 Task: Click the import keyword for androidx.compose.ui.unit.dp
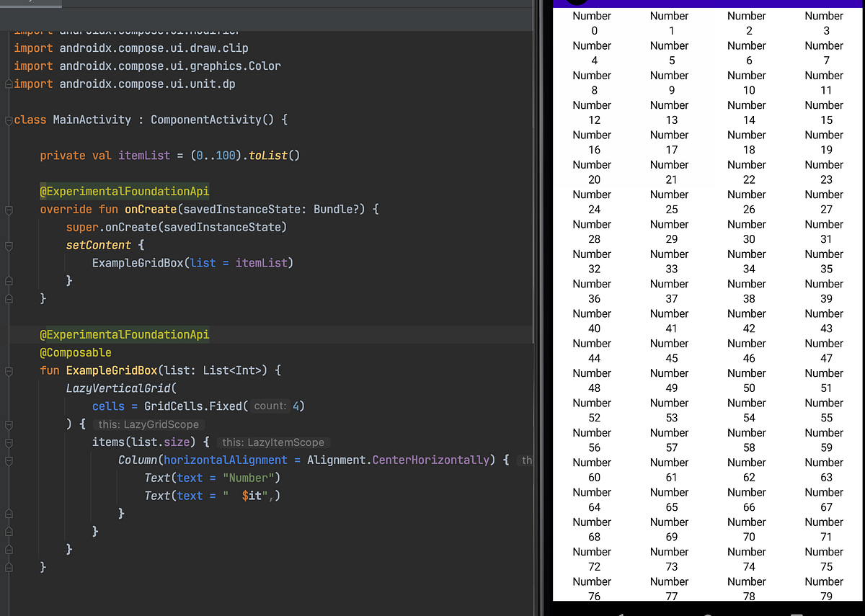[x=33, y=84]
